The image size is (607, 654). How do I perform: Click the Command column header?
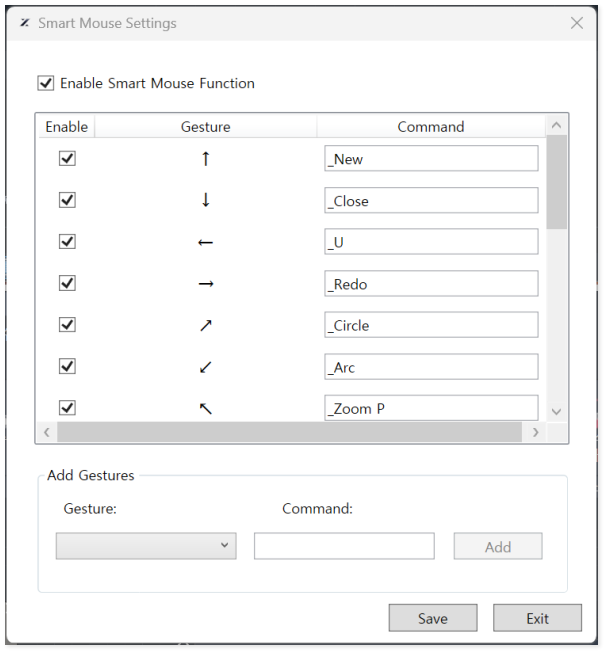[x=431, y=126]
